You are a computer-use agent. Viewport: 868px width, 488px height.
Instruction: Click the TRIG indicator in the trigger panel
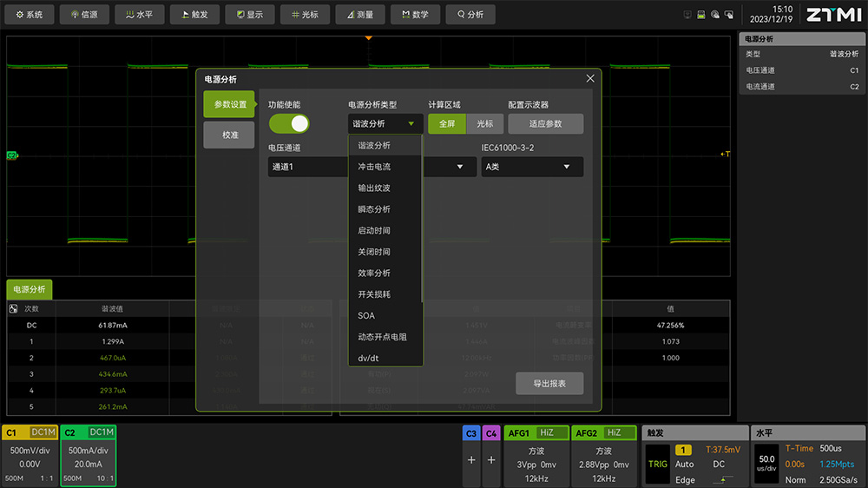[658, 464]
